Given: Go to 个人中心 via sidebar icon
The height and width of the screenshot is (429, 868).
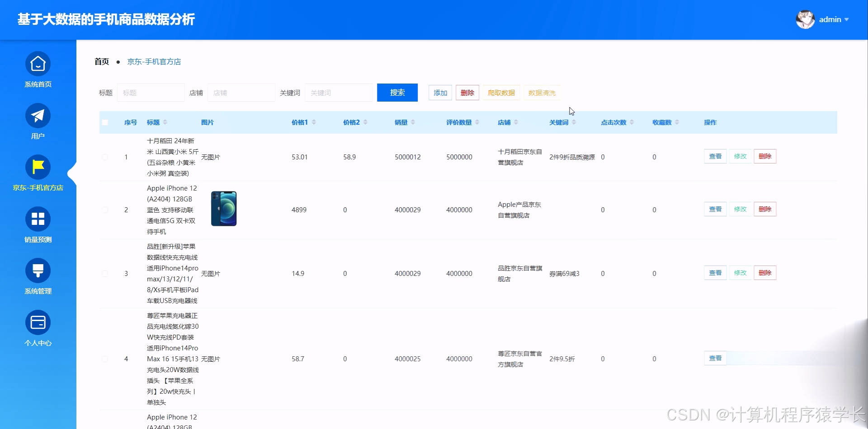Looking at the screenshot, I should pos(38,328).
